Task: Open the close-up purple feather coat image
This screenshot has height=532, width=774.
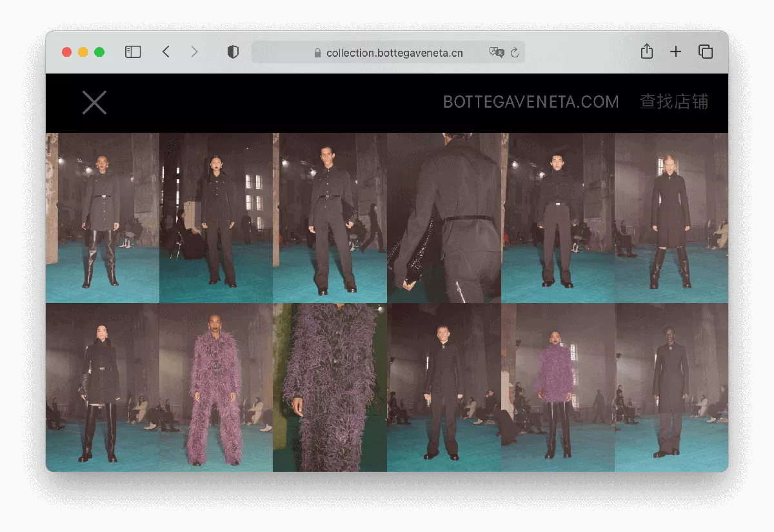Action: pos(330,388)
